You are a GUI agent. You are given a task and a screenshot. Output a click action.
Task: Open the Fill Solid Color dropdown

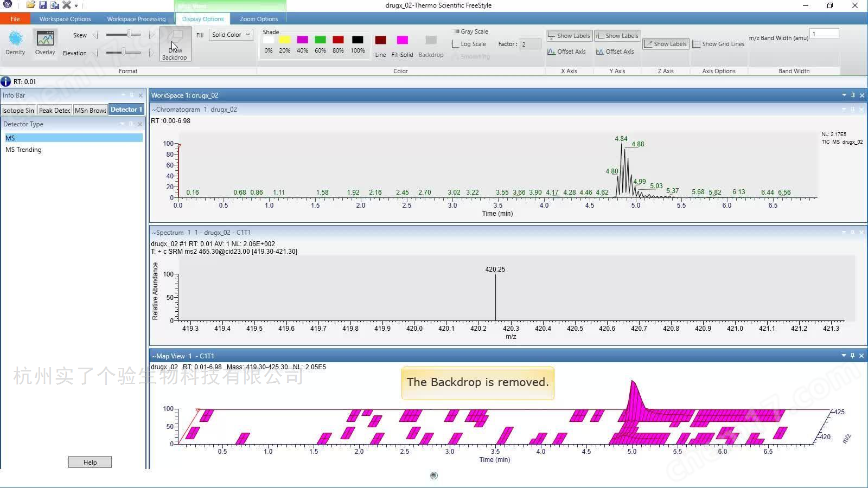tap(231, 35)
